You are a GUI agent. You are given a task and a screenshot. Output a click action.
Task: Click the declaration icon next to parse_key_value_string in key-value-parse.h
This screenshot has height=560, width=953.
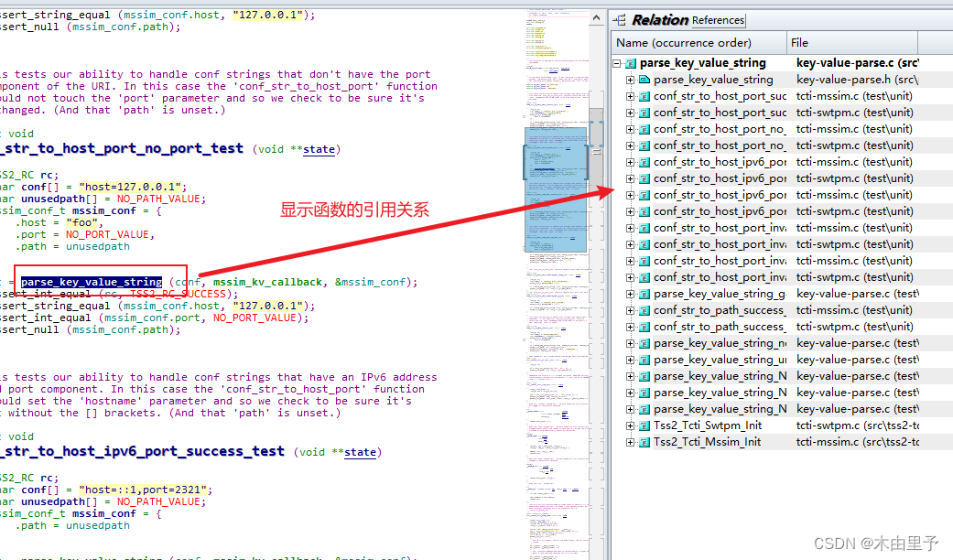644,79
